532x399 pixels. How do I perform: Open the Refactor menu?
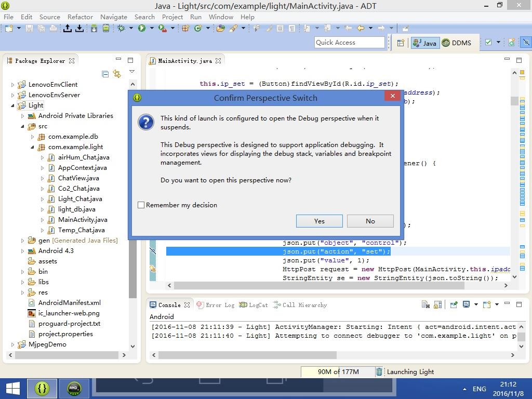pyautogui.click(x=80, y=17)
